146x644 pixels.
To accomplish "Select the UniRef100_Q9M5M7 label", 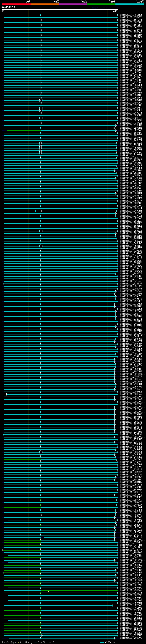I will [x=131, y=35].
